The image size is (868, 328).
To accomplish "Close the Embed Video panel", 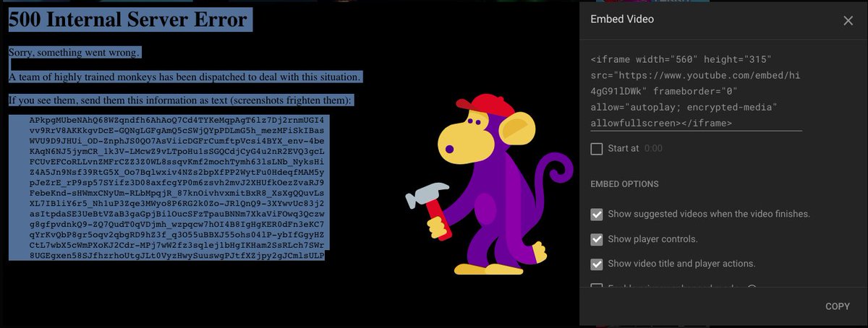I will pos(848,21).
